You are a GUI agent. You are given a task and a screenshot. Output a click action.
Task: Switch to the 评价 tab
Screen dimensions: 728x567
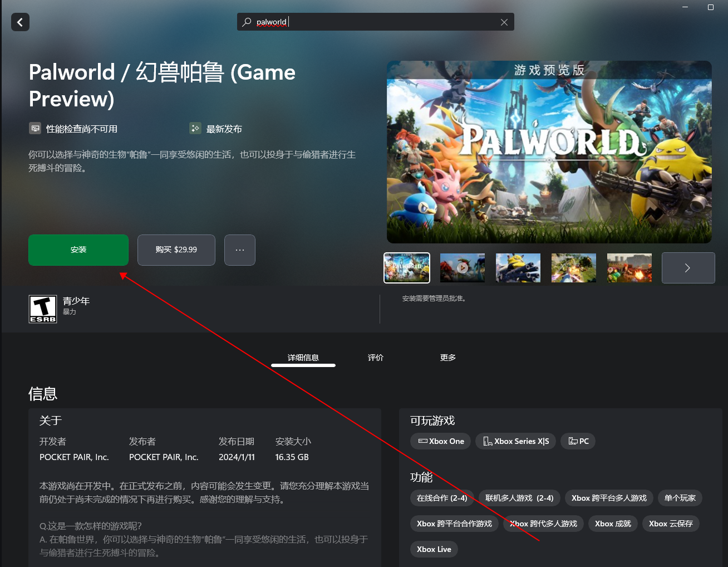pyautogui.click(x=376, y=358)
